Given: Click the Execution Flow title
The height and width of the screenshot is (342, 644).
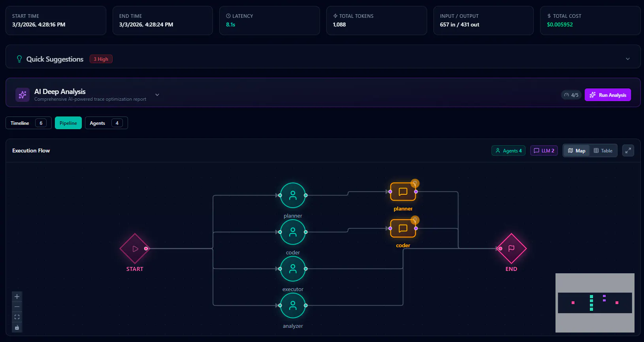Looking at the screenshot, I should point(31,150).
